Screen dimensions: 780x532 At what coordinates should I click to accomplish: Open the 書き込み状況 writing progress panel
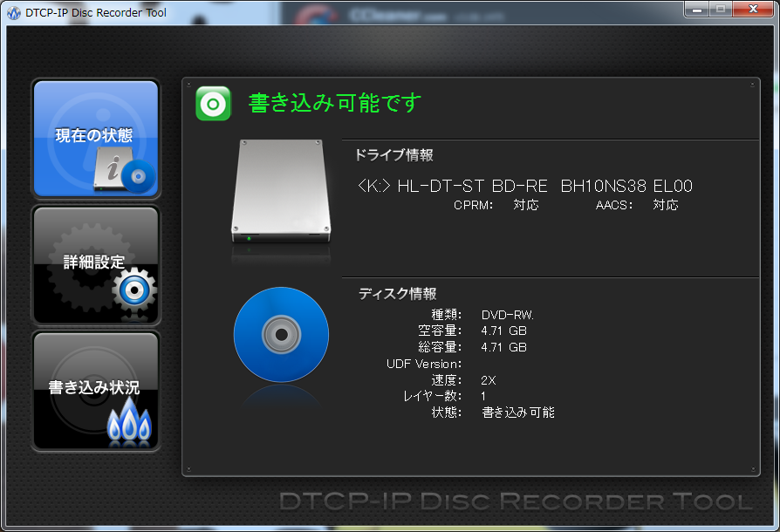tap(96, 391)
